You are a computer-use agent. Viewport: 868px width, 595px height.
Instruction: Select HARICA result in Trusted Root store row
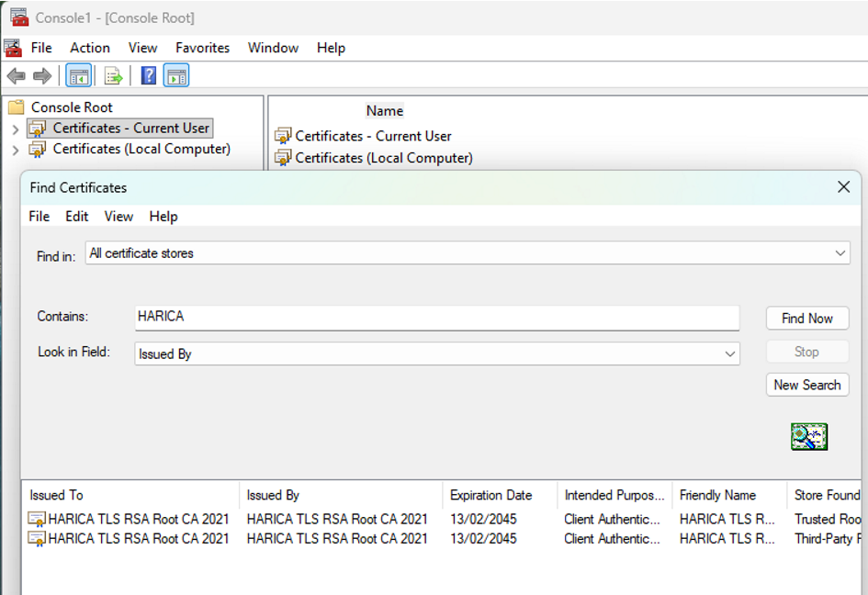[x=139, y=519]
